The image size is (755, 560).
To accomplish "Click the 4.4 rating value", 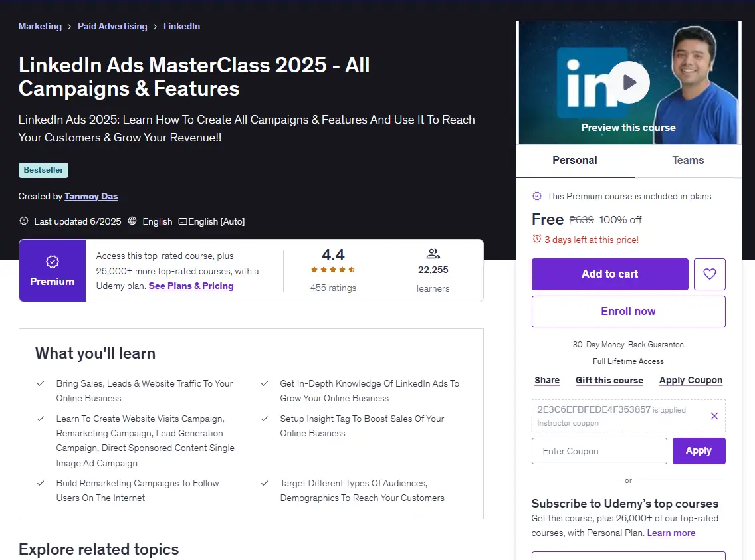I will tap(333, 254).
